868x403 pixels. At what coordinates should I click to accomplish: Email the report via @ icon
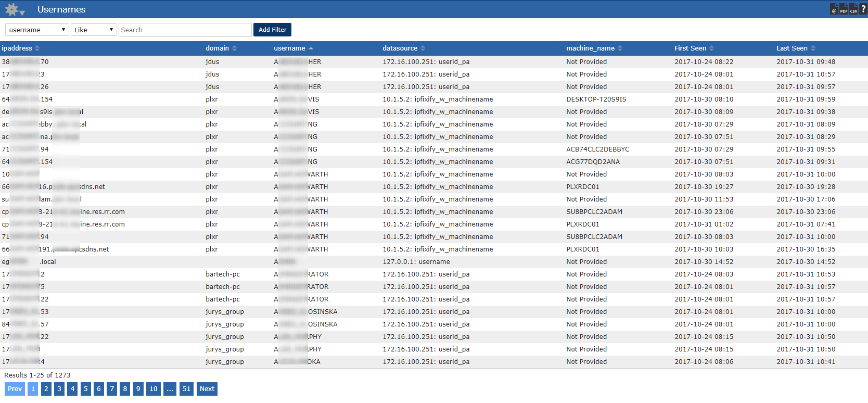[x=834, y=9]
